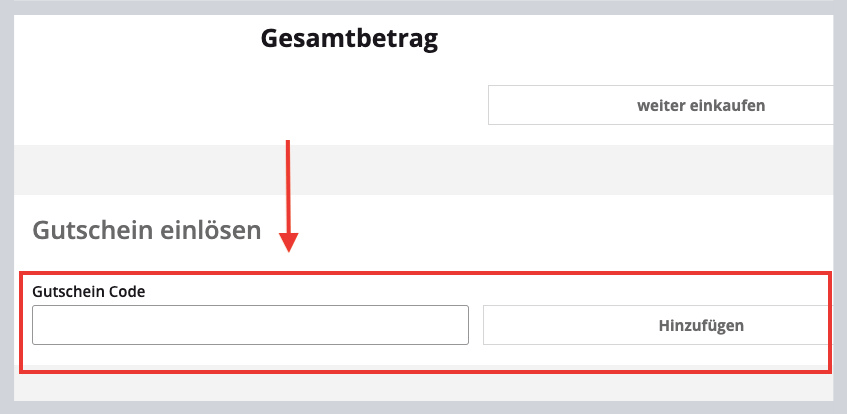Focus the Gutschein Code input field
Image resolution: width=847 pixels, height=414 pixels.
point(250,325)
